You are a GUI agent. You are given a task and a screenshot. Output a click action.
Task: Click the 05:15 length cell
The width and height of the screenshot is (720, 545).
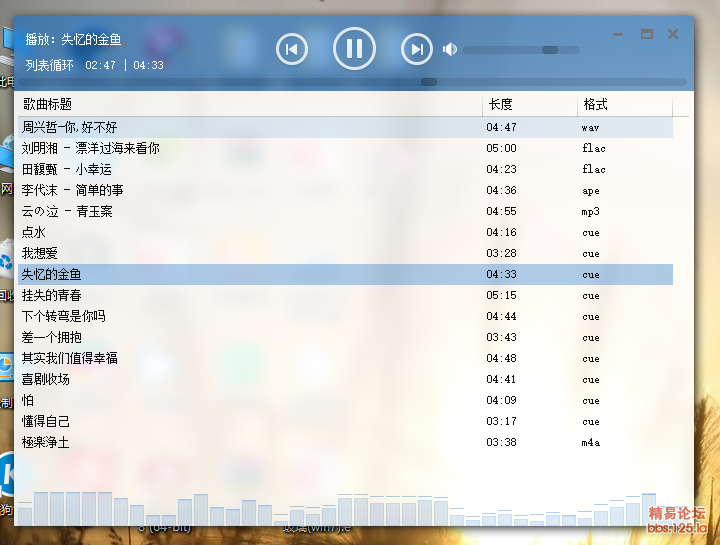501,295
